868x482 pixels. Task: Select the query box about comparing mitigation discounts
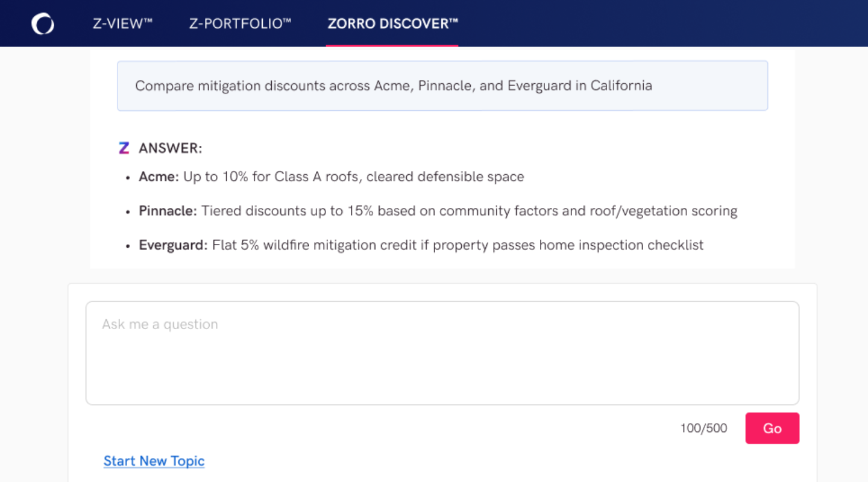point(442,86)
